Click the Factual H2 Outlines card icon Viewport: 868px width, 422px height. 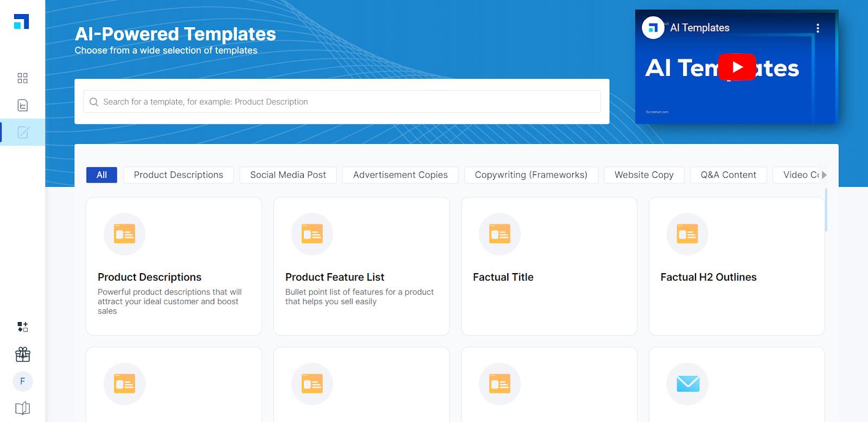click(x=687, y=234)
